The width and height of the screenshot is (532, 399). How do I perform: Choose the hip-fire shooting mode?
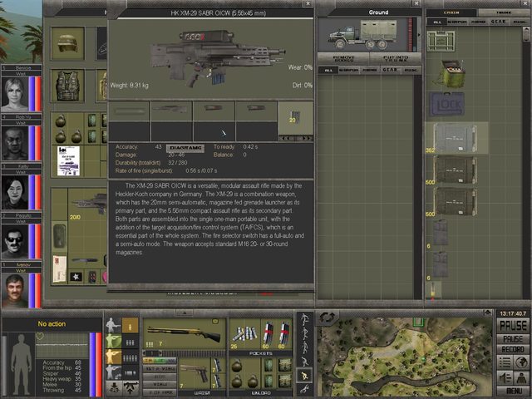(x=113, y=325)
